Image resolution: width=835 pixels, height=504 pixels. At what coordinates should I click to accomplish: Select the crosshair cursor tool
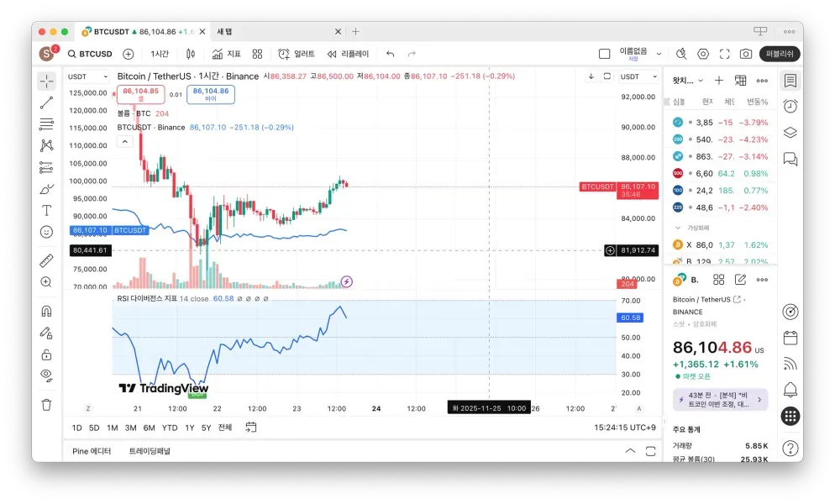pyautogui.click(x=47, y=81)
